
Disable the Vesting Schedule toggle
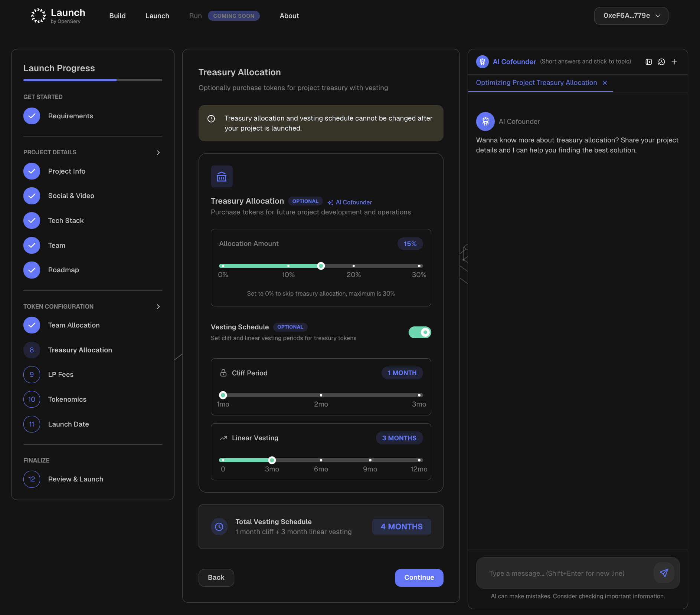coord(419,332)
